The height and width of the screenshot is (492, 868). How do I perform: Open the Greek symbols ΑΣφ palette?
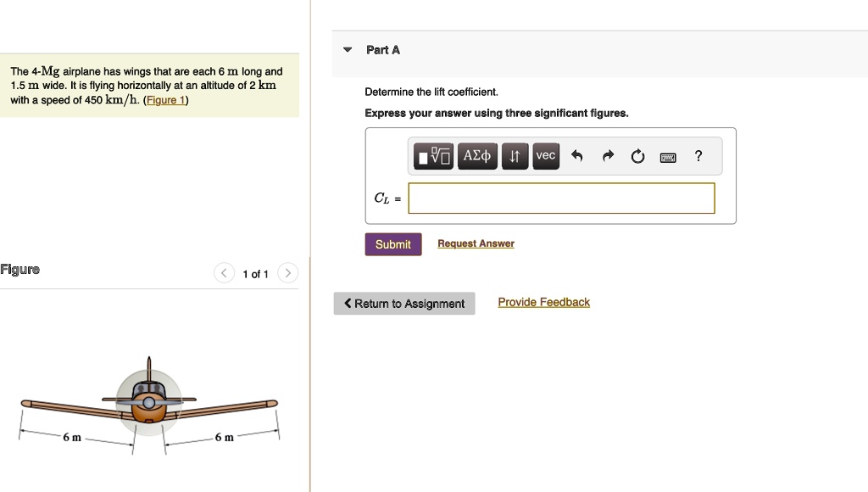coord(477,156)
